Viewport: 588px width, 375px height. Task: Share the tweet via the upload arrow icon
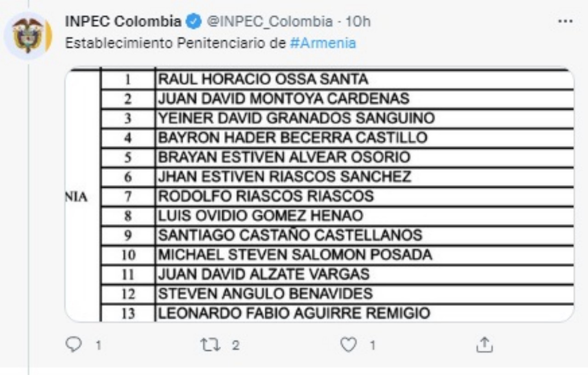tap(484, 345)
